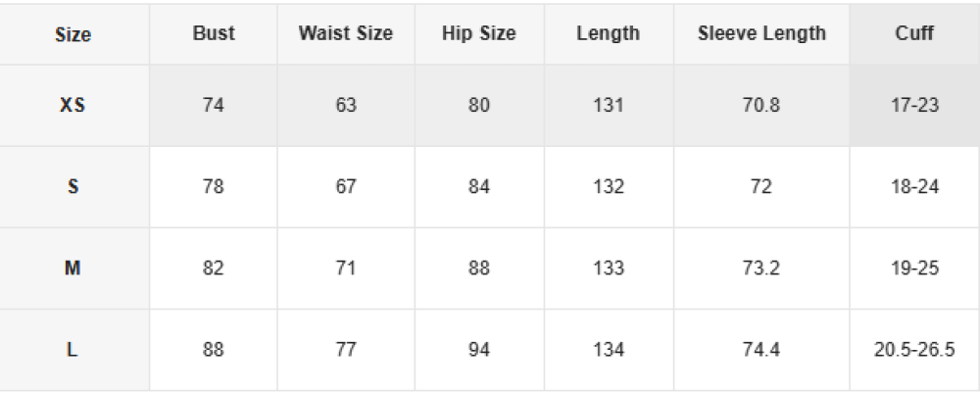980x393 pixels.
Task: Click the XS bust value 74
Action: [214, 105]
